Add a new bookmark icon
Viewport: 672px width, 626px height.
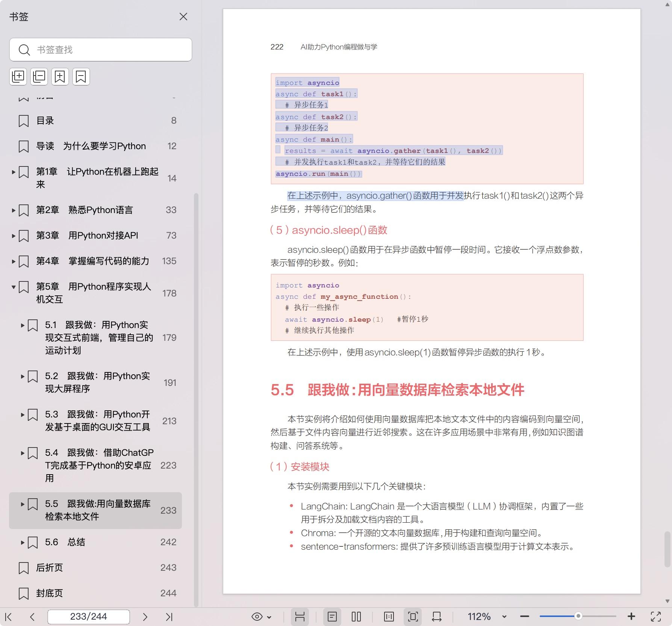(60, 77)
